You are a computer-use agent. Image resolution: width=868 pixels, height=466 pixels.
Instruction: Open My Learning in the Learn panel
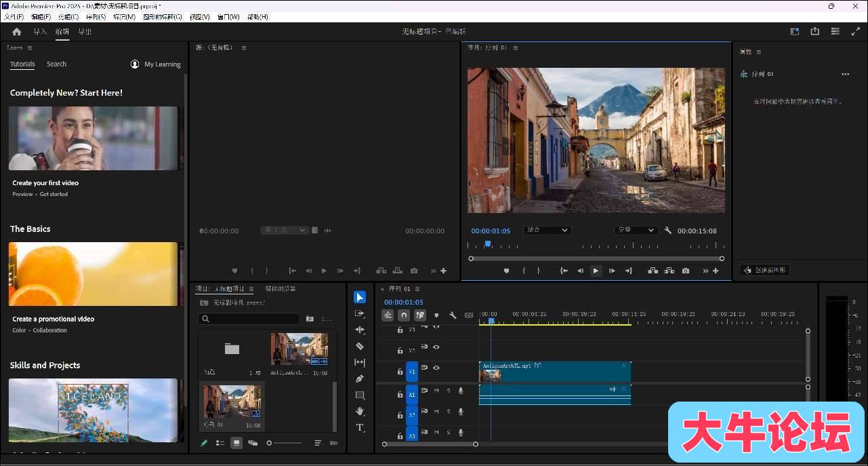[x=156, y=64]
